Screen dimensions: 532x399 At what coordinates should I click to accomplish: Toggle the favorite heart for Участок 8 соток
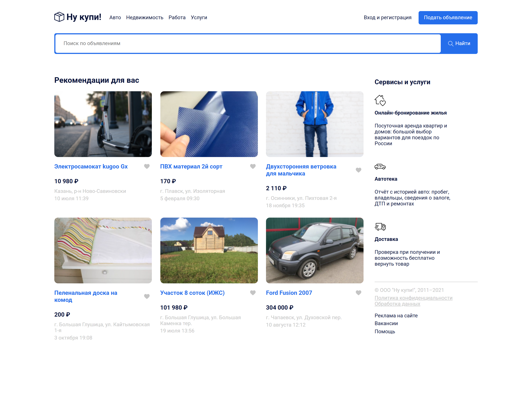253,293
